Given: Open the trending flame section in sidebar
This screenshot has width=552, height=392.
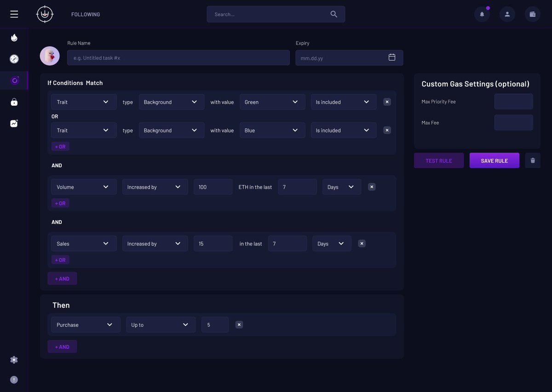Looking at the screenshot, I should pos(14,38).
